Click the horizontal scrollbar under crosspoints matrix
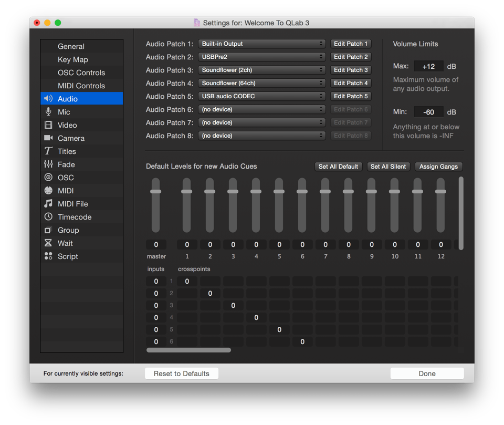The image size is (504, 425). tap(188, 350)
